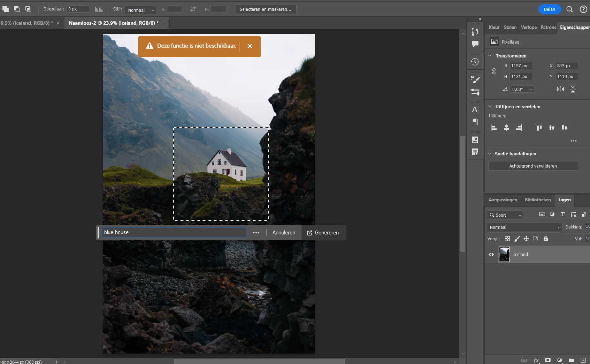Image resolution: width=590 pixels, height=364 pixels.
Task: Switch to the Verlopen tab
Action: [529, 27]
